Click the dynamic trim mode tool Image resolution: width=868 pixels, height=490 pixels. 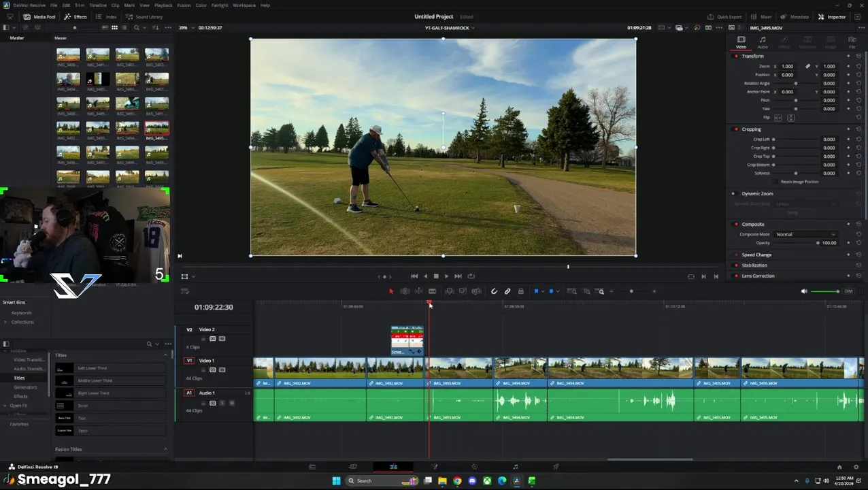coord(419,291)
